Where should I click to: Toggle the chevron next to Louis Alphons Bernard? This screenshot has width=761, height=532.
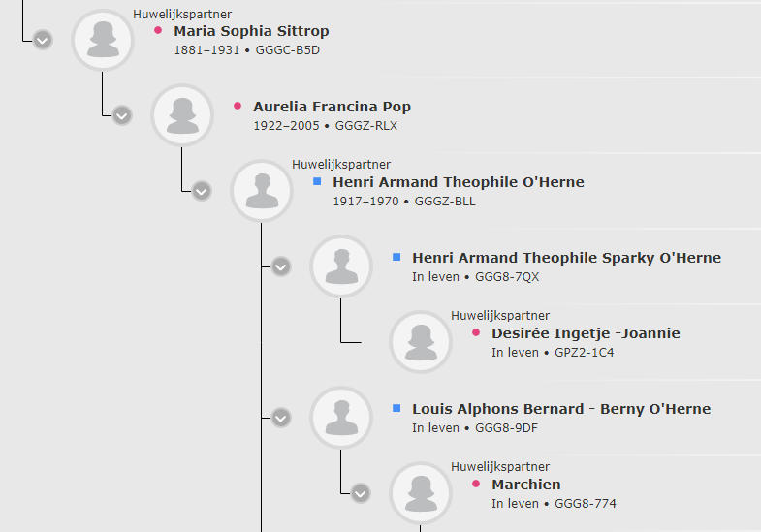281,418
